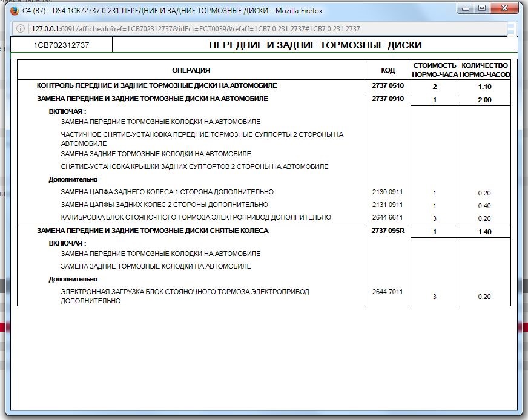This screenshot has width=528, height=420.
Task: Select operation code 2737 0510
Action: click(387, 85)
